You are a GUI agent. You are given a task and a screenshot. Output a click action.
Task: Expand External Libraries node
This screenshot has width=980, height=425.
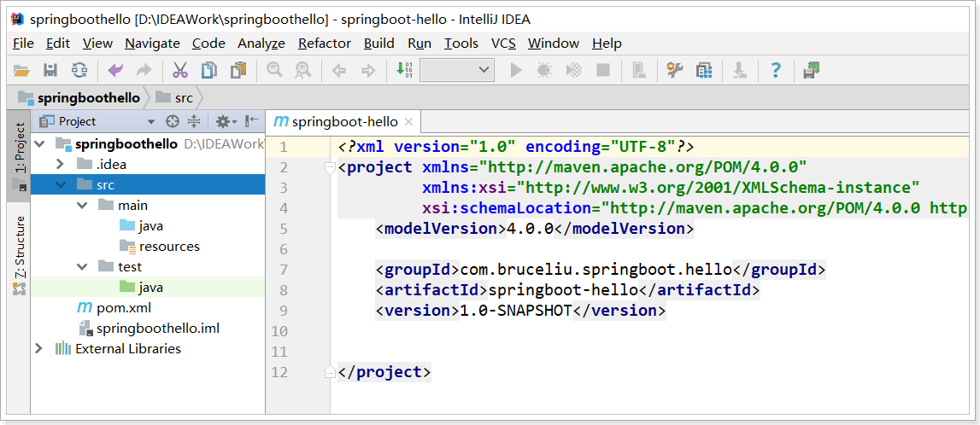tap(40, 349)
